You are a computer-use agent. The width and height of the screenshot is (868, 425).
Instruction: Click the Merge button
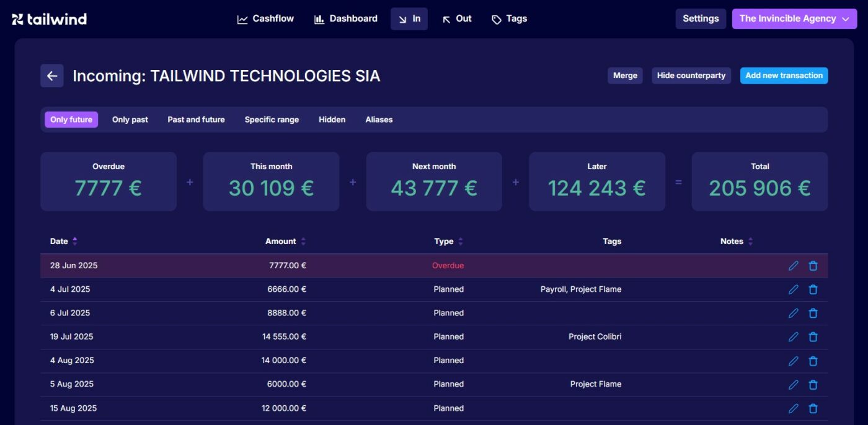(625, 76)
